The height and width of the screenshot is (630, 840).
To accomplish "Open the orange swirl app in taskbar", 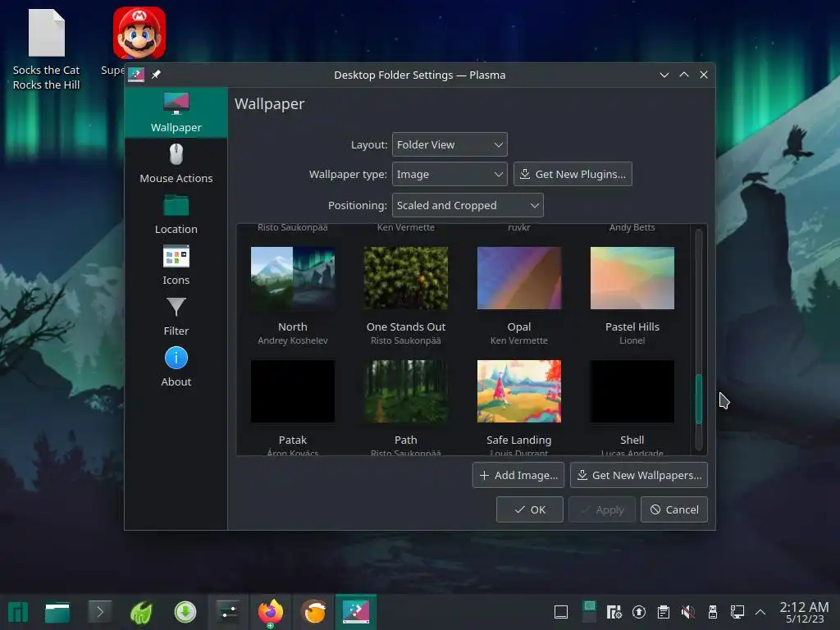I will [x=314, y=612].
